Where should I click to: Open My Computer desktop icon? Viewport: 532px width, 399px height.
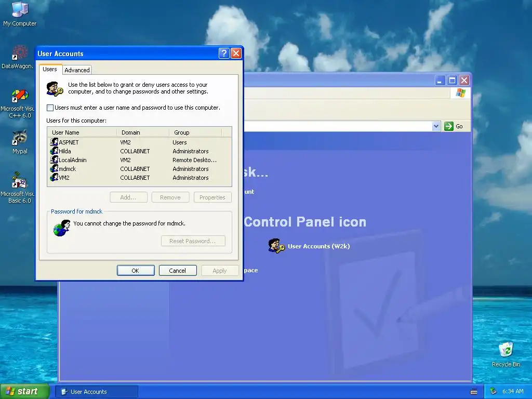coord(20,14)
